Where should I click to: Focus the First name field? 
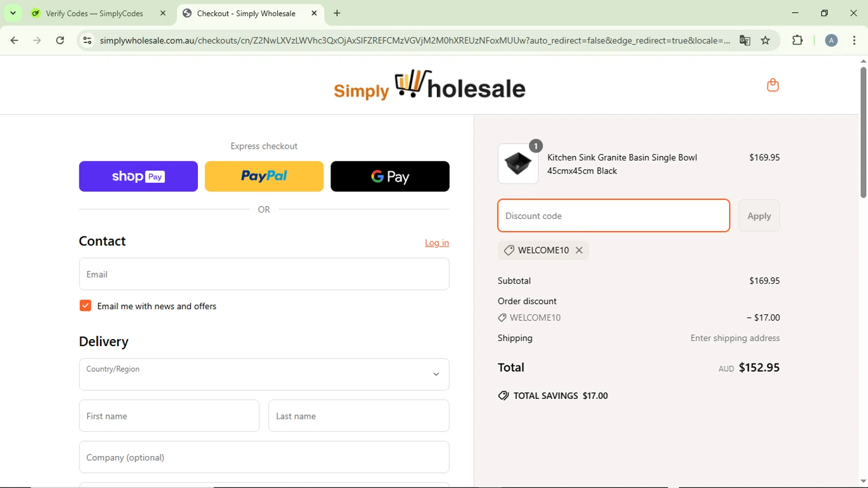point(169,416)
